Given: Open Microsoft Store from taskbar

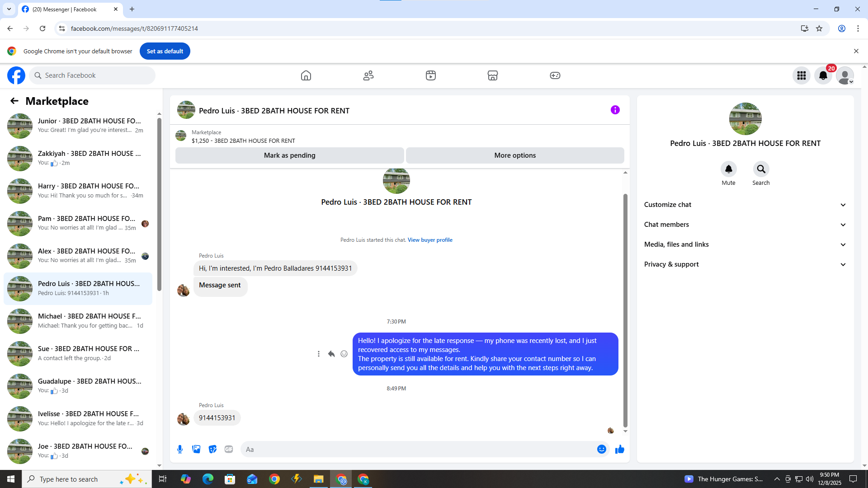Looking at the screenshot, I should [x=230, y=479].
